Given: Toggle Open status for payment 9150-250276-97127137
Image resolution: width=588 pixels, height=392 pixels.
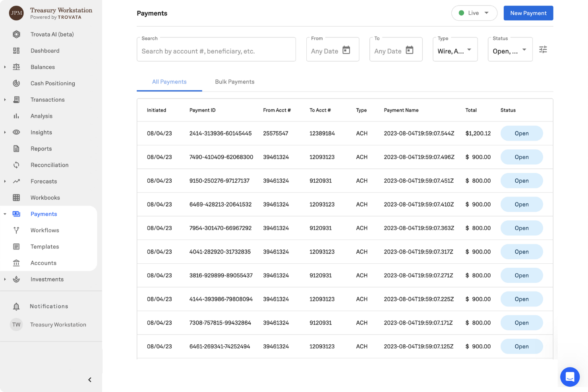Looking at the screenshot, I should coord(522,180).
